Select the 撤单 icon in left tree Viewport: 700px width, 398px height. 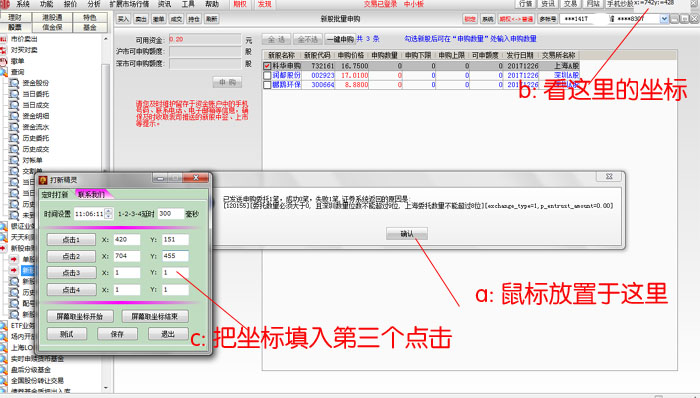3,61
